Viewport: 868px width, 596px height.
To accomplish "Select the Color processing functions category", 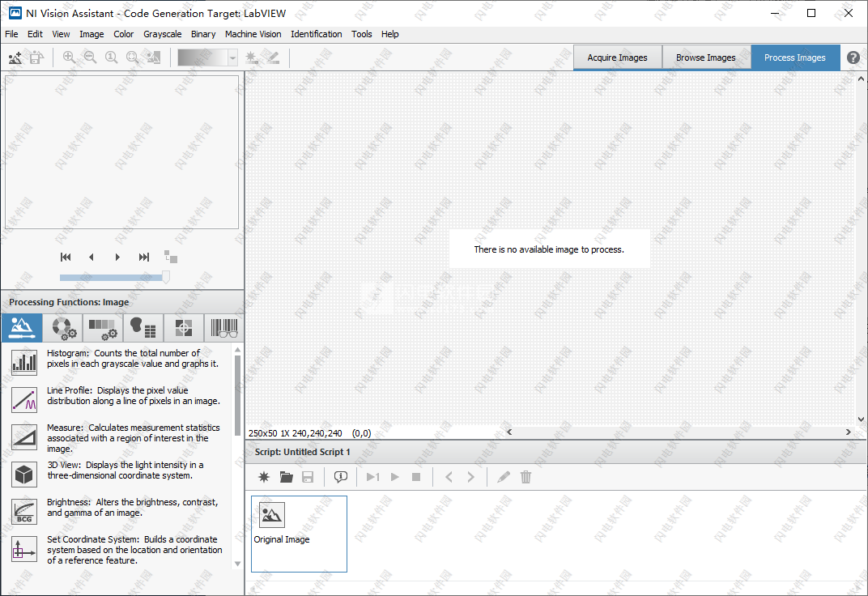I will click(62, 328).
